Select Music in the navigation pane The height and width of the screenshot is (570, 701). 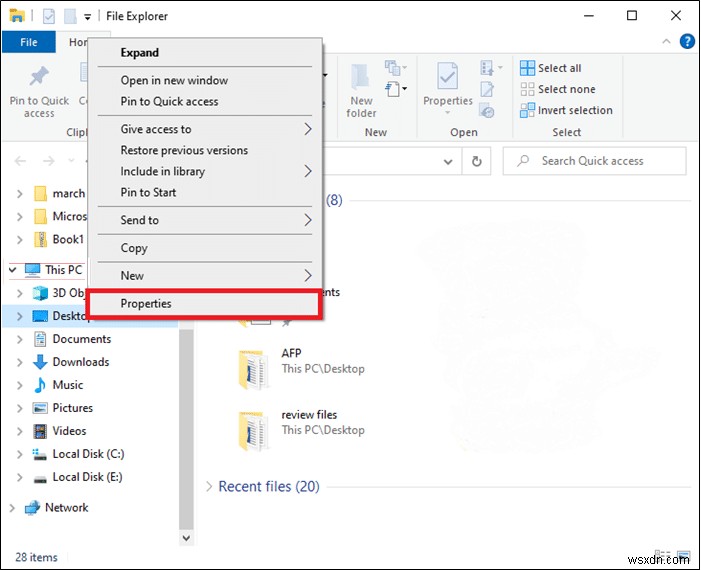point(68,385)
